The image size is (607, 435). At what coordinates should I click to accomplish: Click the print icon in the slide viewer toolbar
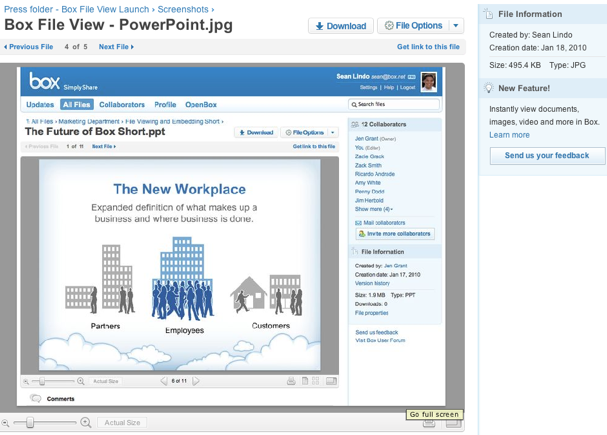[291, 381]
